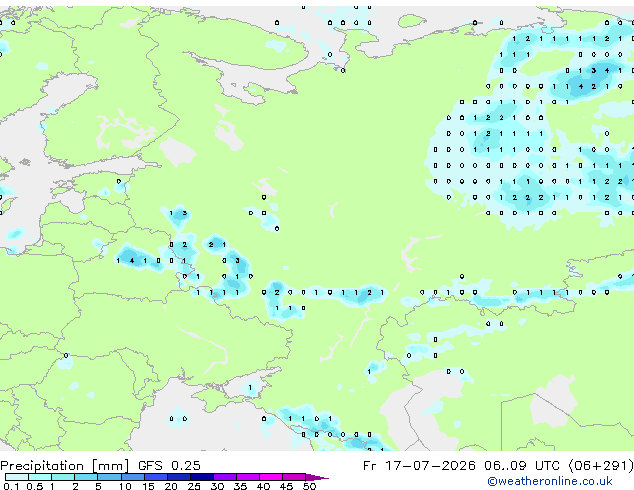Screen dimensions: 634x490
Task: Pick the 30–35 mm violet swatch
Action: click(225, 477)
